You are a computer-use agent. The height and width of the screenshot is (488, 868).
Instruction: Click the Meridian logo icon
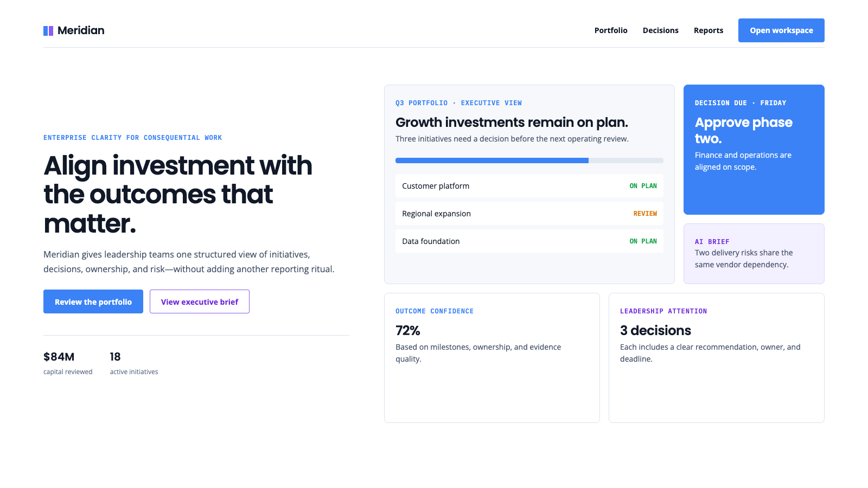[48, 31]
